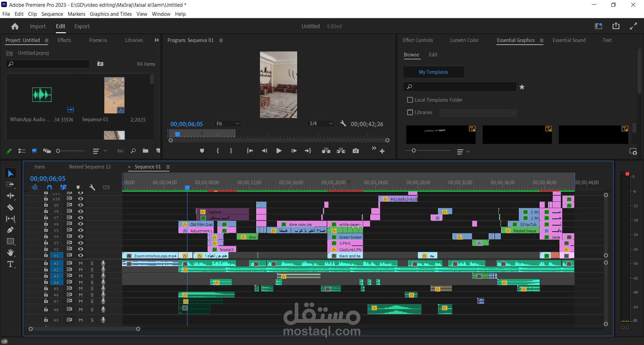Open the Fit zoom level dropdown
The height and width of the screenshot is (345, 644).
(227, 124)
